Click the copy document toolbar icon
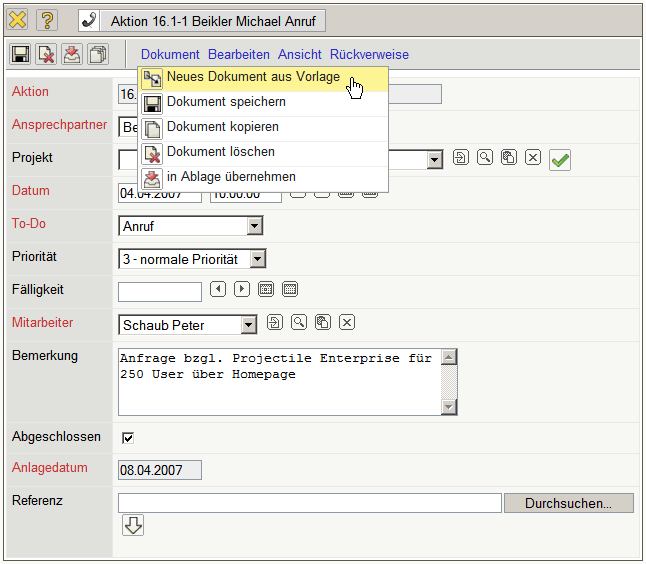This screenshot has width=646, height=564. [98, 55]
